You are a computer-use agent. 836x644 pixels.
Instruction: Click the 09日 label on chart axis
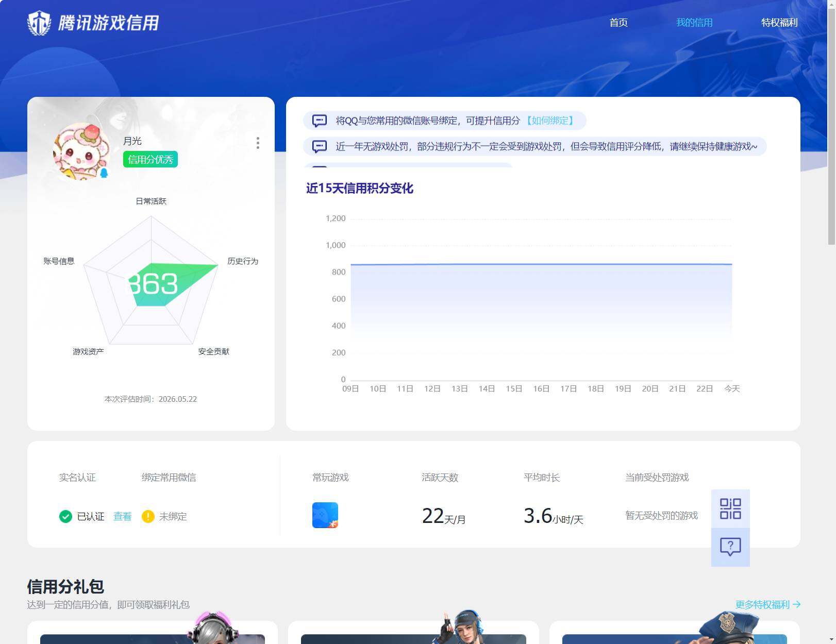[x=350, y=388]
